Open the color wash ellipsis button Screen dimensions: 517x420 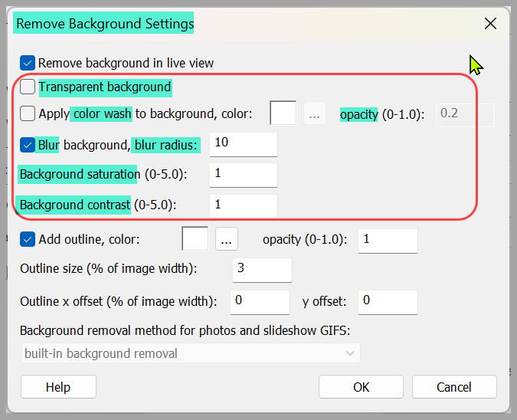point(315,113)
